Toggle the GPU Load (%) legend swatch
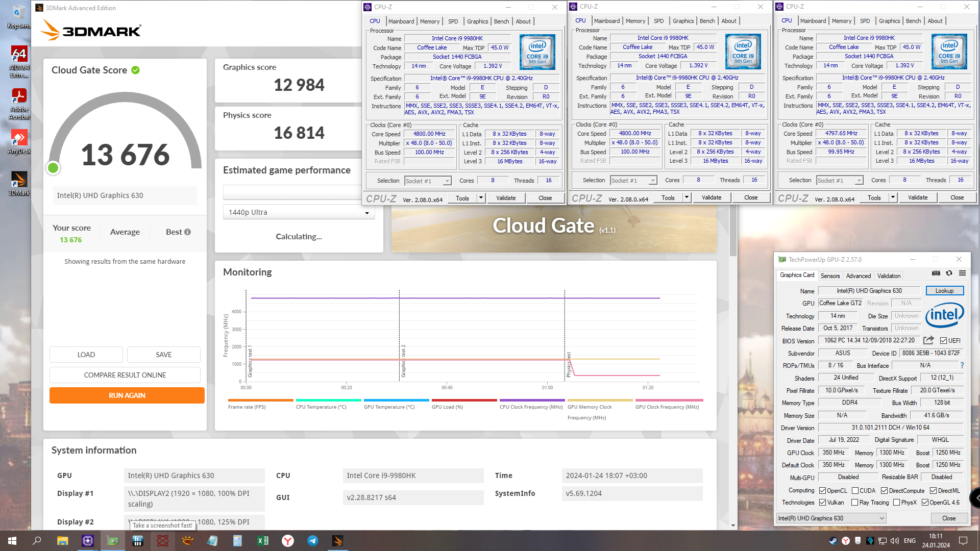Screen dimensions: 980x551 coord(464,400)
